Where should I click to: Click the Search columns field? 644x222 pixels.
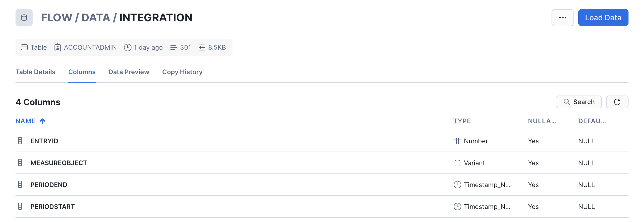click(x=579, y=102)
